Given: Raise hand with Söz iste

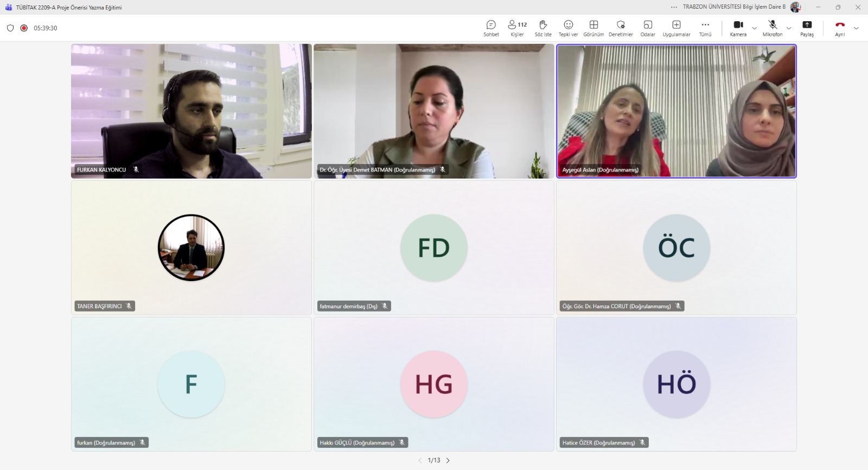Looking at the screenshot, I should click(543, 28).
